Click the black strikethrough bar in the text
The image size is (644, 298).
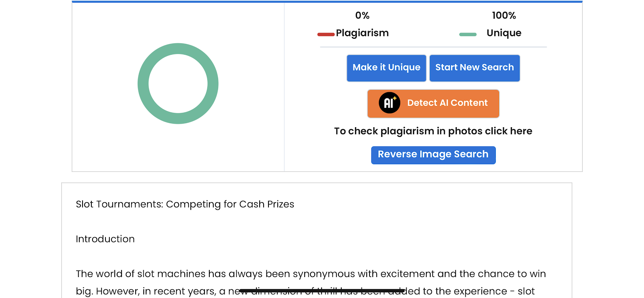pyautogui.click(x=321, y=290)
